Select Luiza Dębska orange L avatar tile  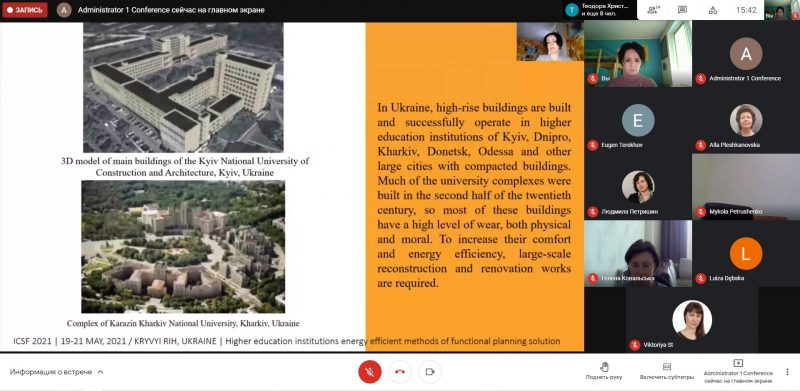(746, 253)
